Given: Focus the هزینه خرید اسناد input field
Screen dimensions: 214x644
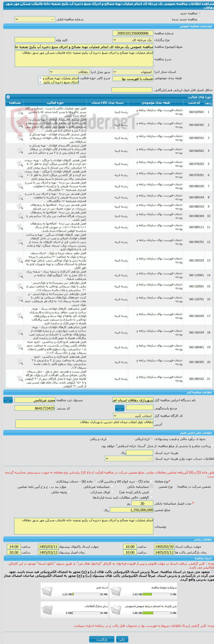Looking at the screenshot, I should click(140, 452).
